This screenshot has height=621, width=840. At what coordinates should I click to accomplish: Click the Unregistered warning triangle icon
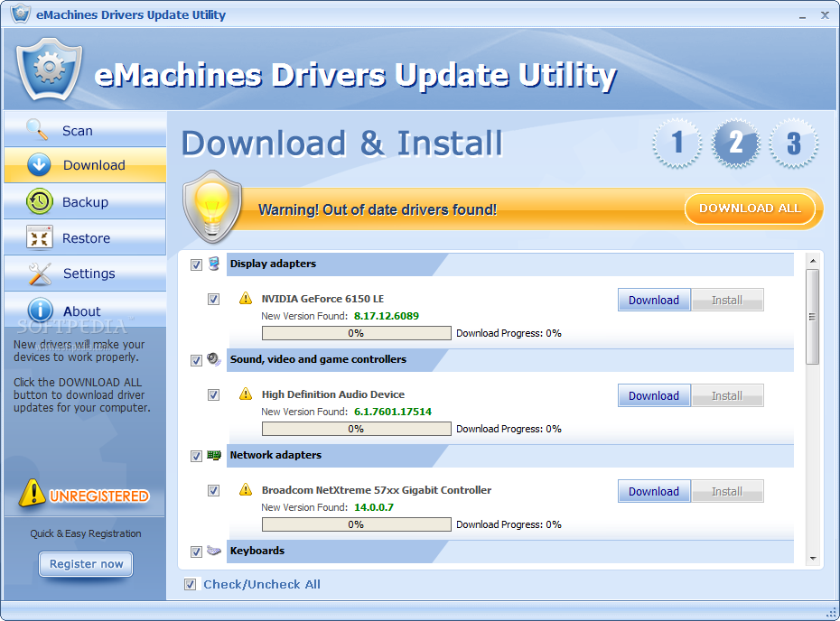[33, 493]
